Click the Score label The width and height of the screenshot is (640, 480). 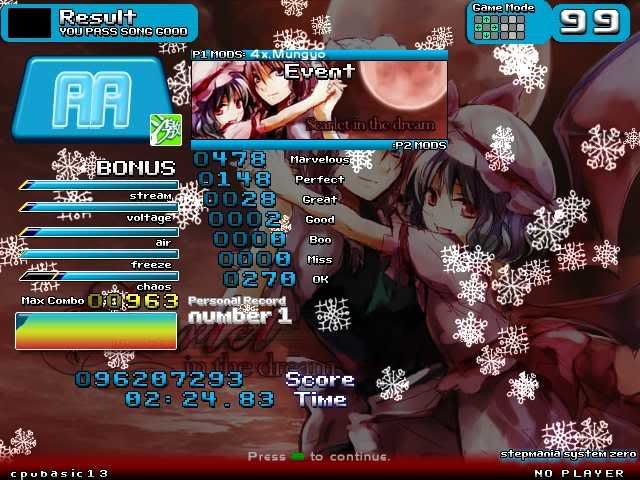coord(320,380)
